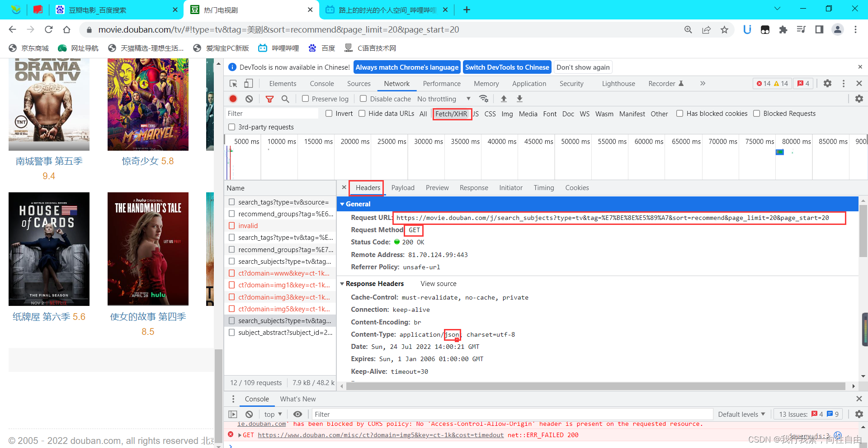This screenshot has width=868, height=448.
Task: Click network filter text input
Action: tap(272, 114)
